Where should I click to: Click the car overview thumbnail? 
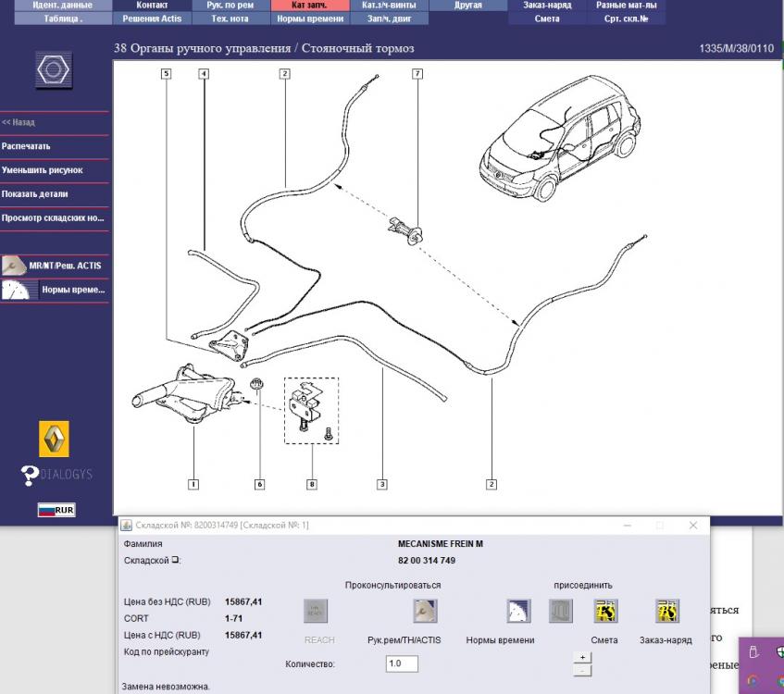560,138
